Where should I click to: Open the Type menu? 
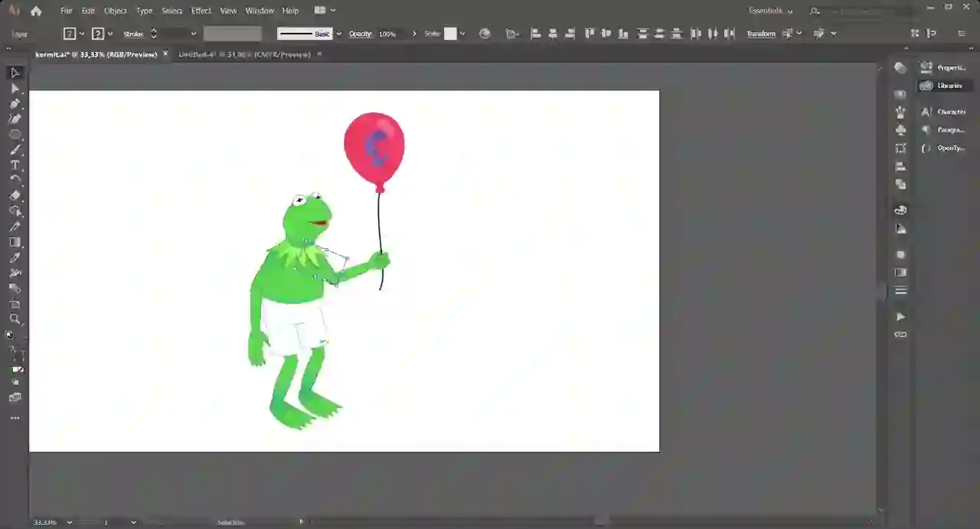[x=144, y=11]
